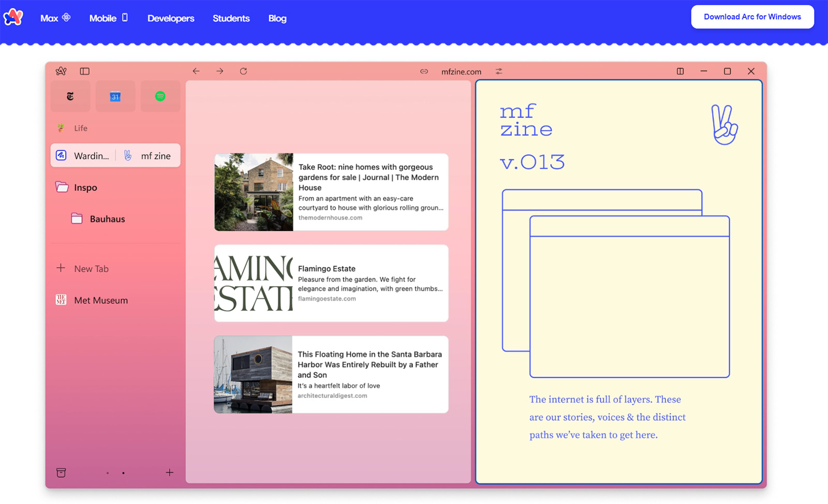Select the mf zine split tab
Image resolution: width=828 pixels, height=504 pixels.
149,156
